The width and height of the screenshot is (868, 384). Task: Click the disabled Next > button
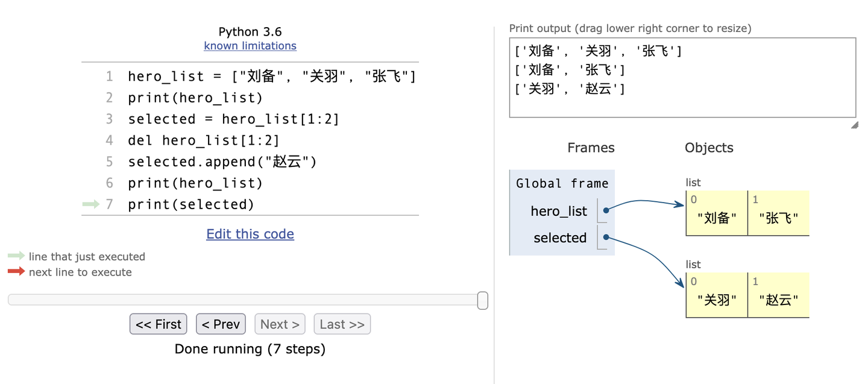point(280,324)
